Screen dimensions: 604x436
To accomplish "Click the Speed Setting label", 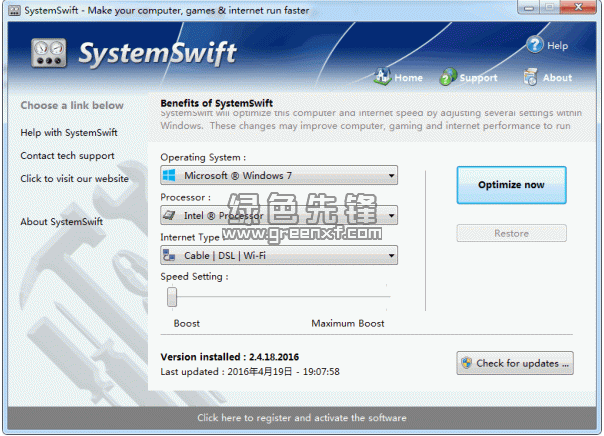I will 194,277.
